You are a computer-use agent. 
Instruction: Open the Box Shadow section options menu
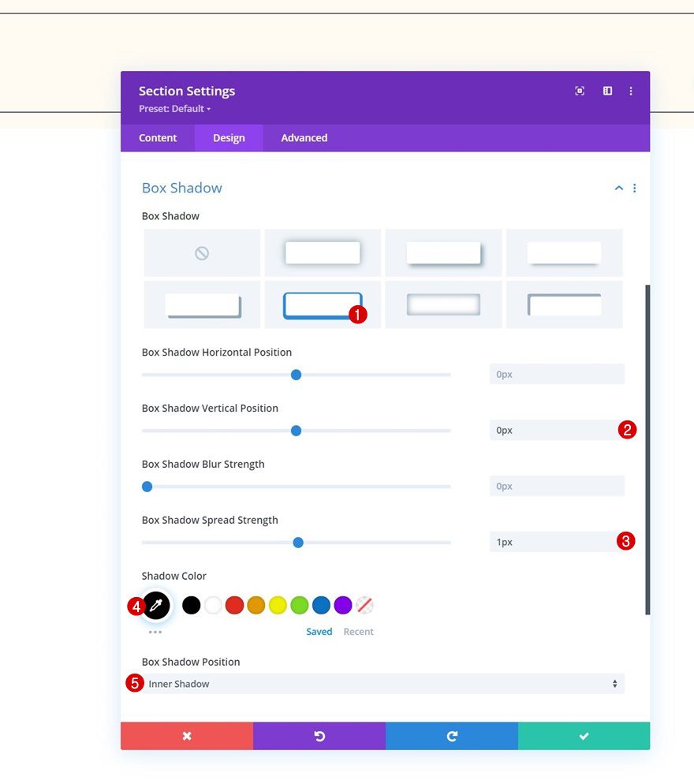tap(635, 188)
